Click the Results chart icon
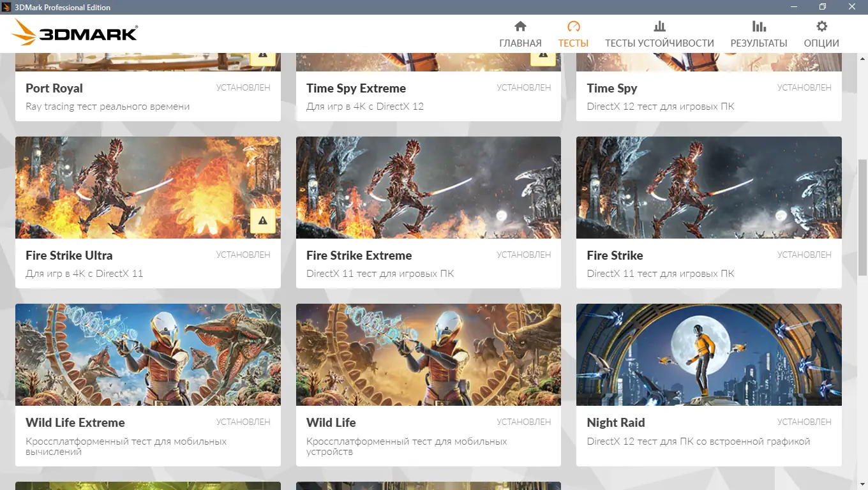 point(759,26)
